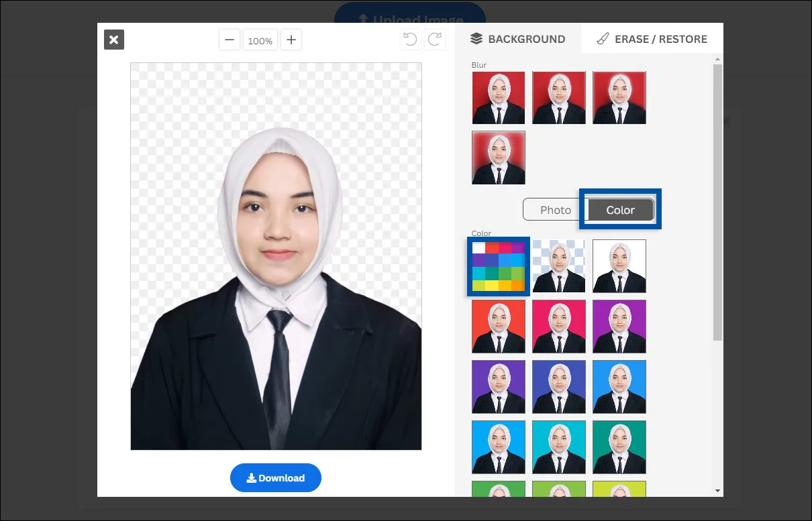The width and height of the screenshot is (812, 521).
Task: Click the sidebar scrollbar to scroll backgrounds
Action: coord(718,201)
